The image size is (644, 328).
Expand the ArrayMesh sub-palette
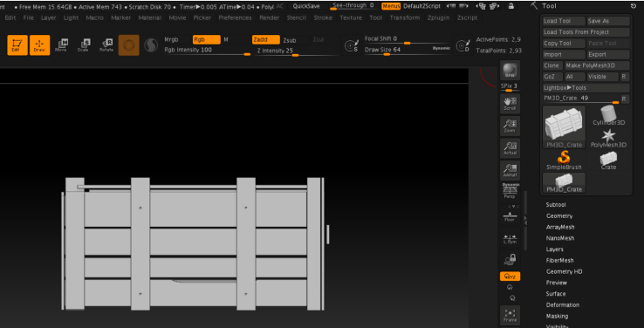click(x=560, y=227)
